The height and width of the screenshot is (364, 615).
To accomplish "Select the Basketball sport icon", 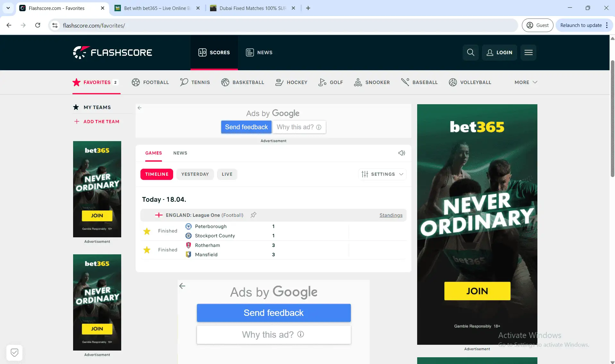I will click(x=225, y=82).
